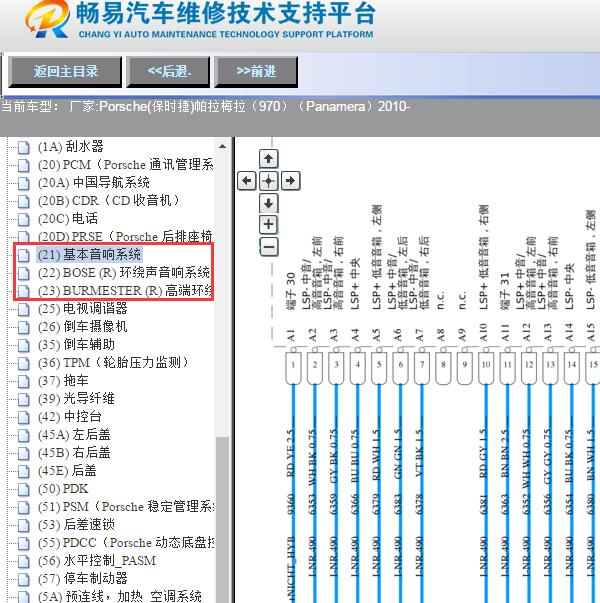Pan the diagram down with the down arrow
Image resolution: width=600 pixels, height=603 pixels.
[x=268, y=203]
